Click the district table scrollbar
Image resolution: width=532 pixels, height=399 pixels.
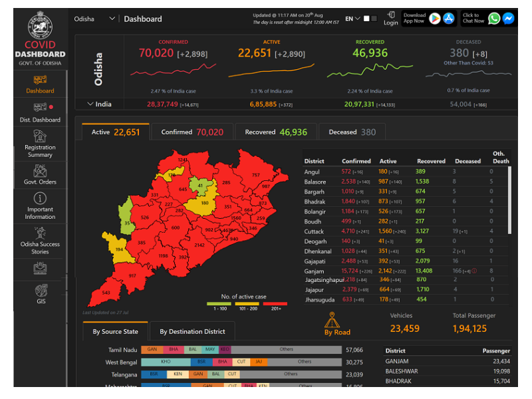tap(510, 199)
